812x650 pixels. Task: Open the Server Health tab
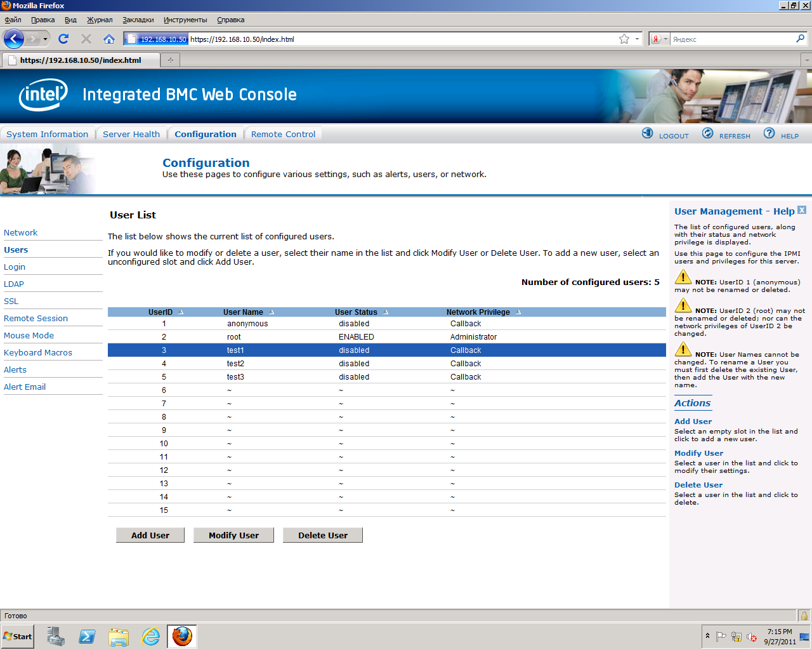[131, 134]
